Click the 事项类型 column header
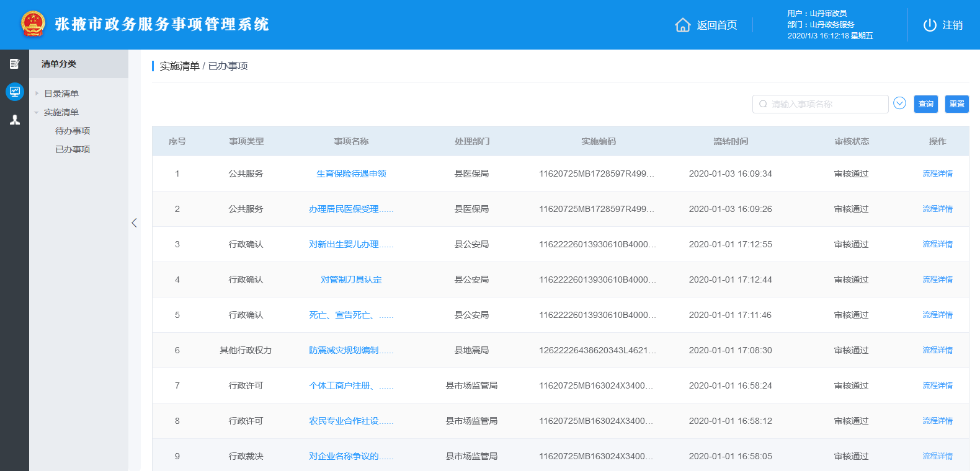 [x=246, y=141]
